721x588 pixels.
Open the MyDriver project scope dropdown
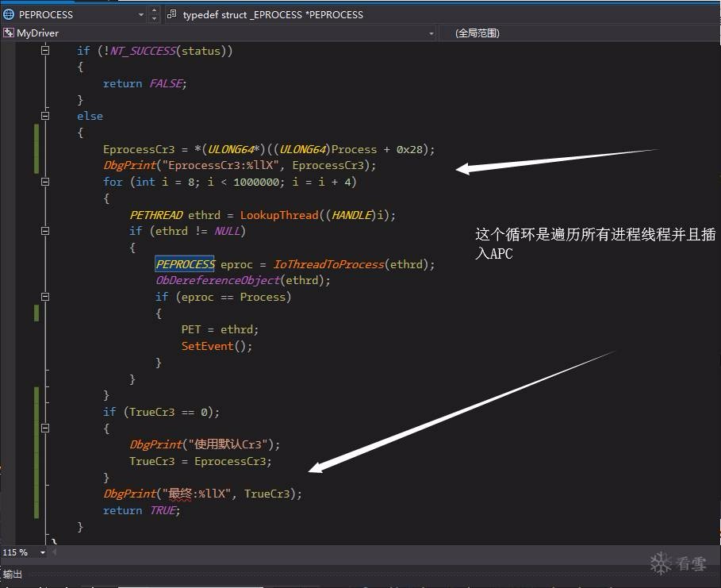(431, 33)
